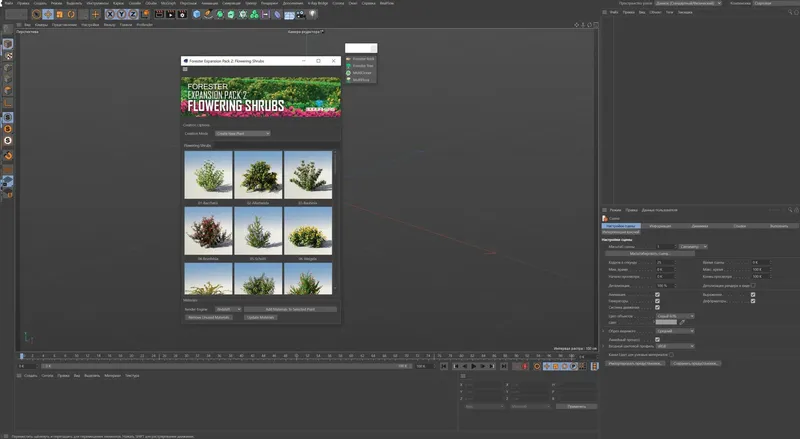
Task: Click the Remove Unused Materials button
Action: pos(210,317)
